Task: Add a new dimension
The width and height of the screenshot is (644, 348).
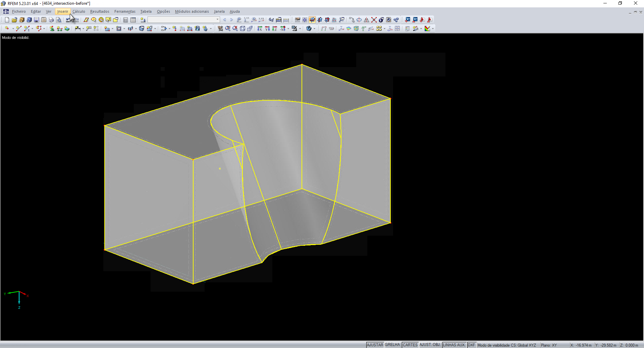Action: 77,28
